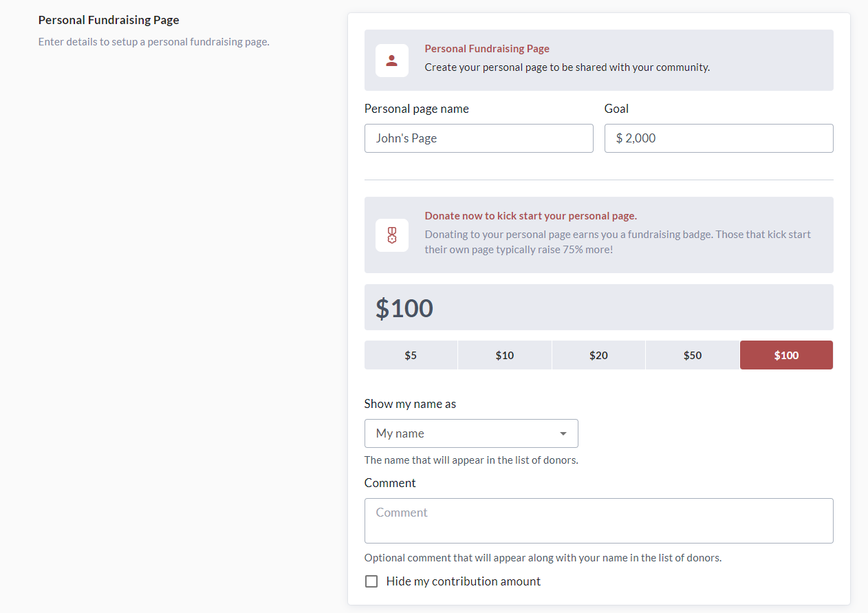Viewport: 868px width, 613px height.
Task: Select the $5 donation amount
Action: (411, 355)
